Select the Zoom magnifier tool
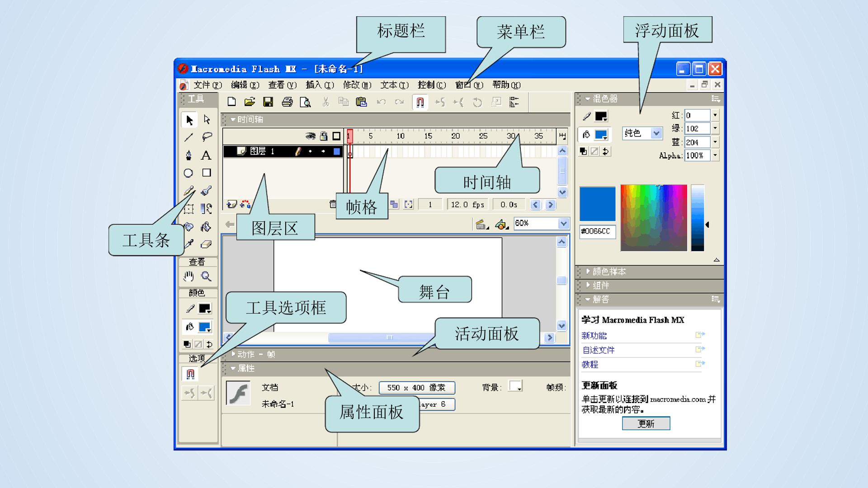Viewport: 868px width, 488px height. tap(206, 277)
